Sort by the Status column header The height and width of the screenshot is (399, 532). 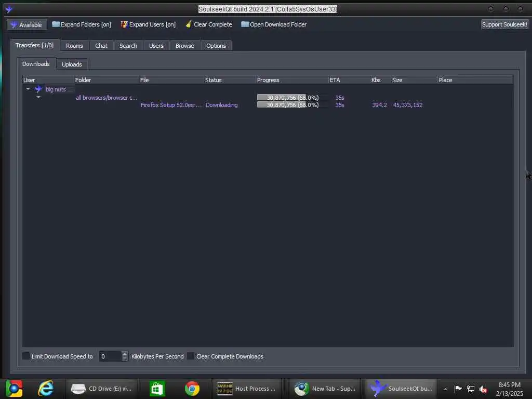230,80
